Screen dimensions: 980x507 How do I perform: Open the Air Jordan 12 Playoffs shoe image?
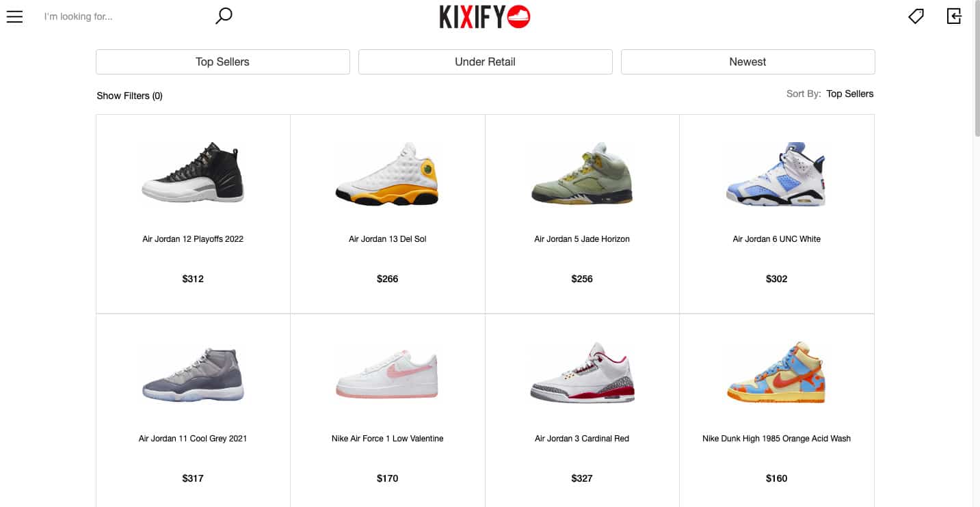(193, 173)
